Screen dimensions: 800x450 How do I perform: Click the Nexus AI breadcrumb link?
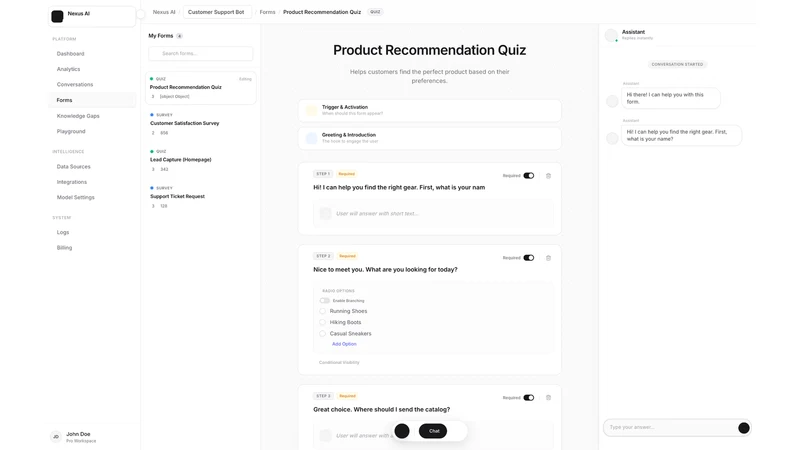pos(164,12)
